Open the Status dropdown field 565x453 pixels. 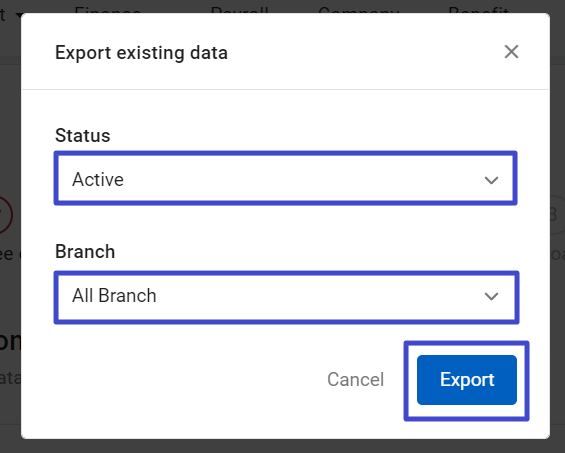click(x=285, y=178)
